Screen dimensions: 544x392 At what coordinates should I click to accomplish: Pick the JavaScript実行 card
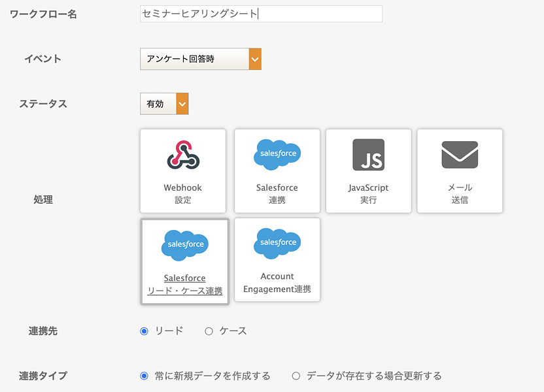click(369, 171)
